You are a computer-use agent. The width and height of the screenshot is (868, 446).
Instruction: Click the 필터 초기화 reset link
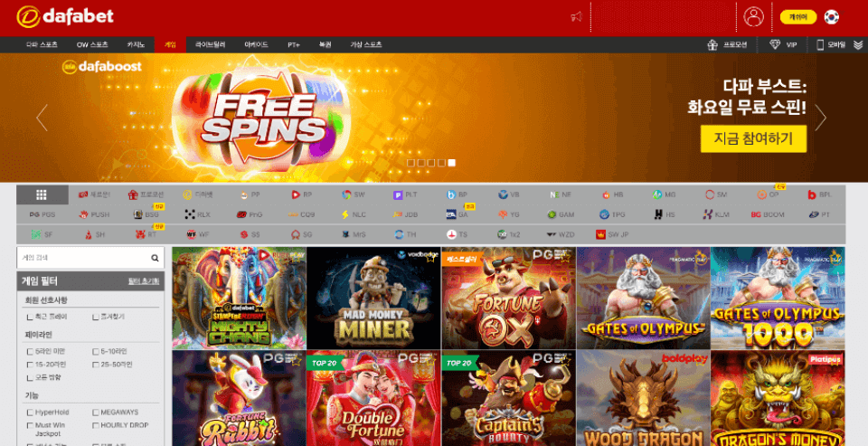(x=144, y=281)
